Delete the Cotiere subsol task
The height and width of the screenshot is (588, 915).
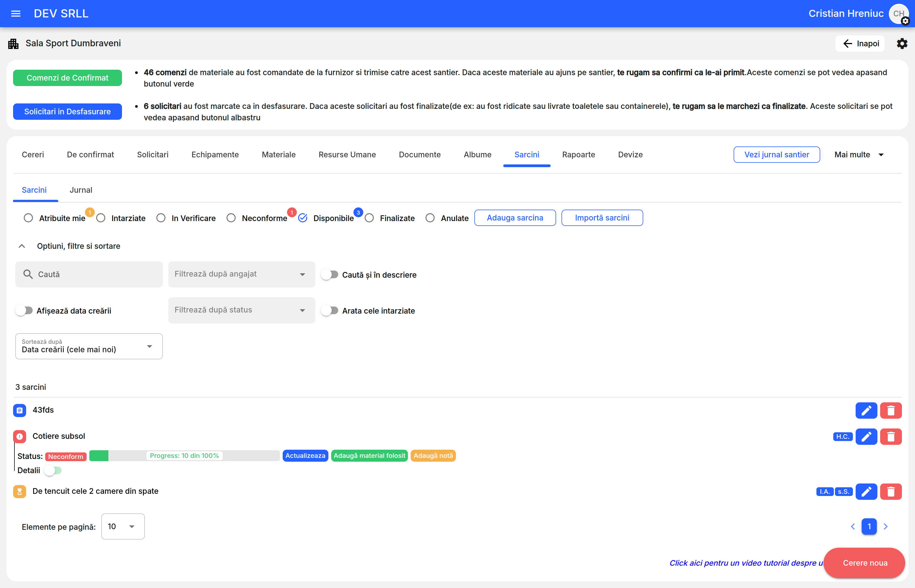click(890, 436)
